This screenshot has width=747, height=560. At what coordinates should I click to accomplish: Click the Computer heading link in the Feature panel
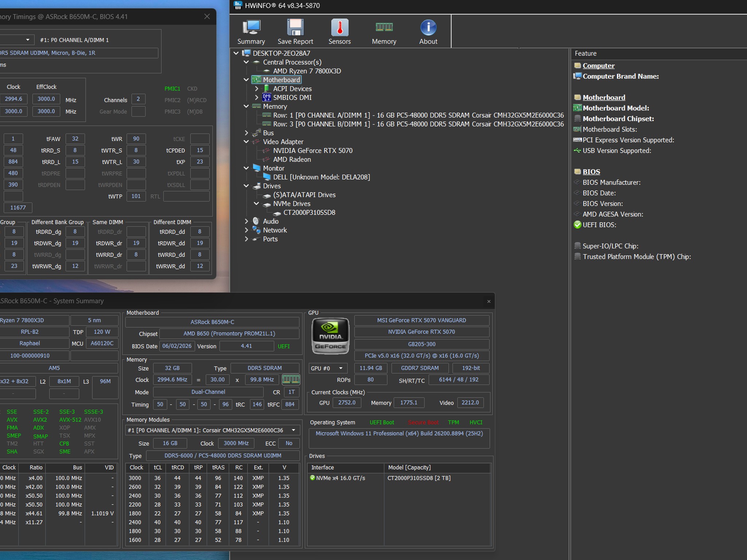[599, 66]
